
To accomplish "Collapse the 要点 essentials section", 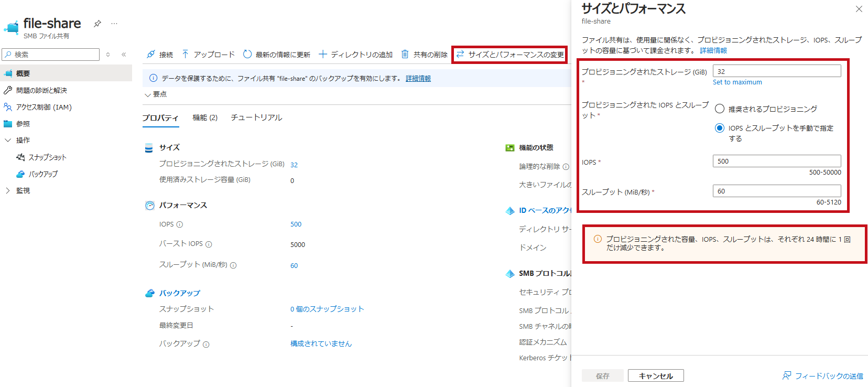I will [x=148, y=95].
